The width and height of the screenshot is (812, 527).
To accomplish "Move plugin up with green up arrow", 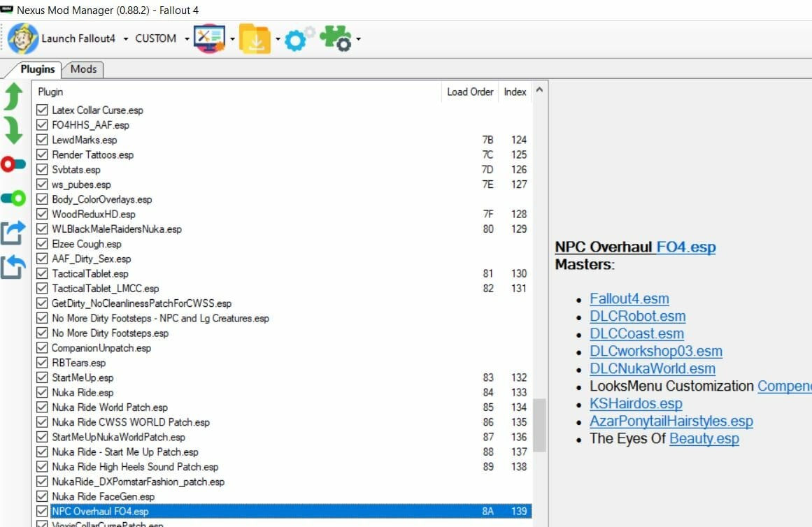I will pyautogui.click(x=13, y=97).
